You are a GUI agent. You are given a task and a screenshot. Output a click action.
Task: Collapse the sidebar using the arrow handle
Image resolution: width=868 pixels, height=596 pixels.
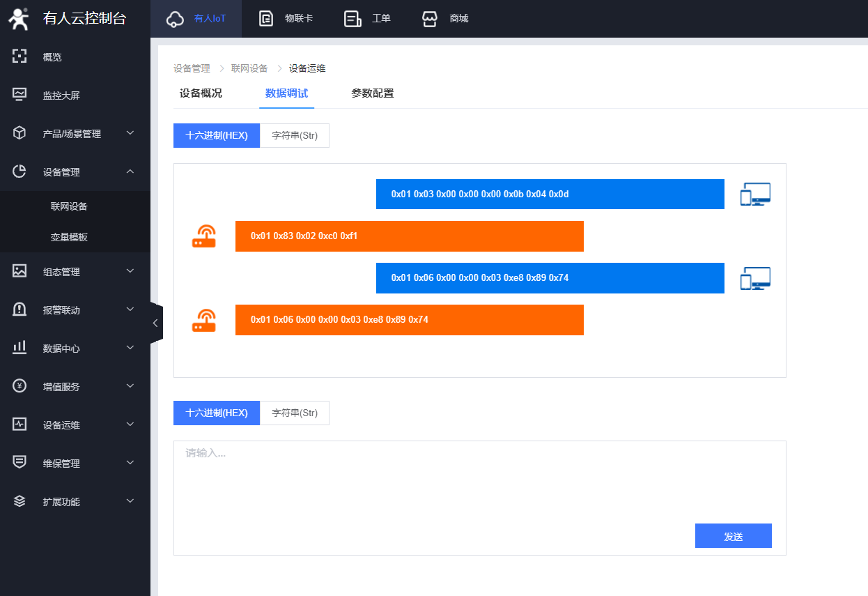point(156,323)
